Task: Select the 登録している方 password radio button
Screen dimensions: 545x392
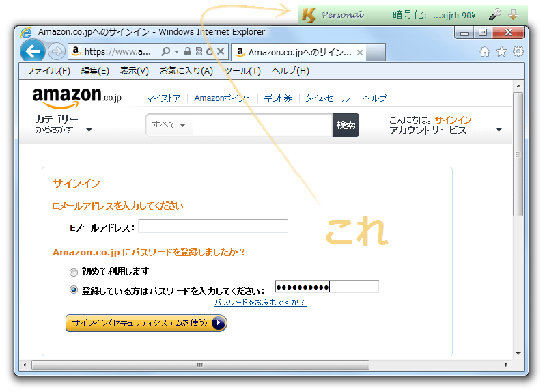Action: click(x=74, y=290)
